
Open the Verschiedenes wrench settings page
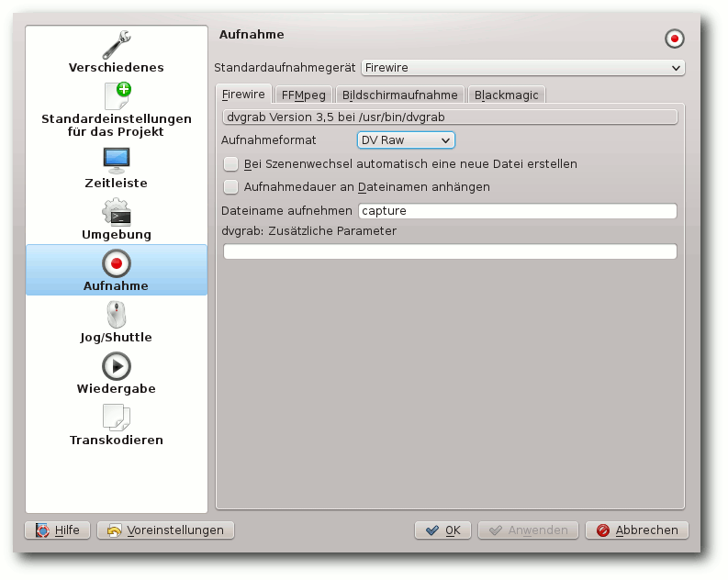click(x=116, y=52)
